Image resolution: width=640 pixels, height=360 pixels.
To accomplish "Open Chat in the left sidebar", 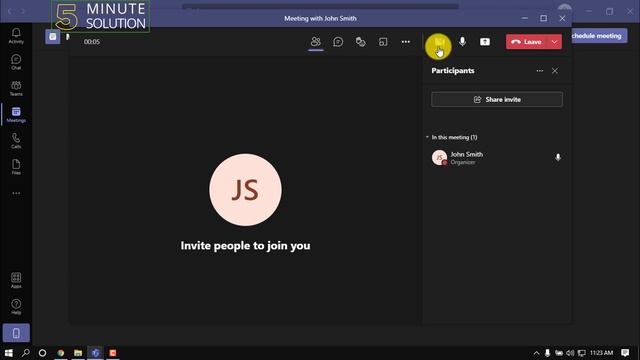I will [16, 62].
